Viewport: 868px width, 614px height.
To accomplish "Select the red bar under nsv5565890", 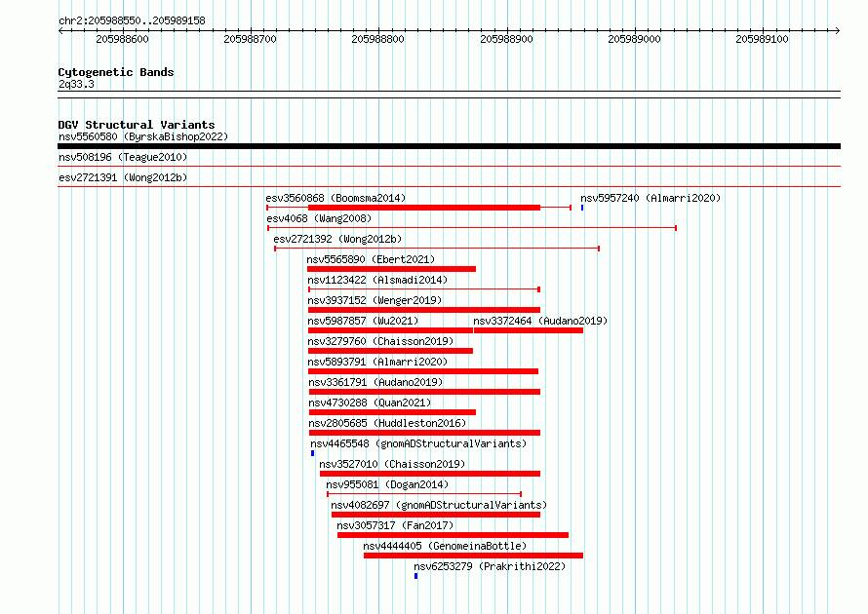I will [x=391, y=269].
